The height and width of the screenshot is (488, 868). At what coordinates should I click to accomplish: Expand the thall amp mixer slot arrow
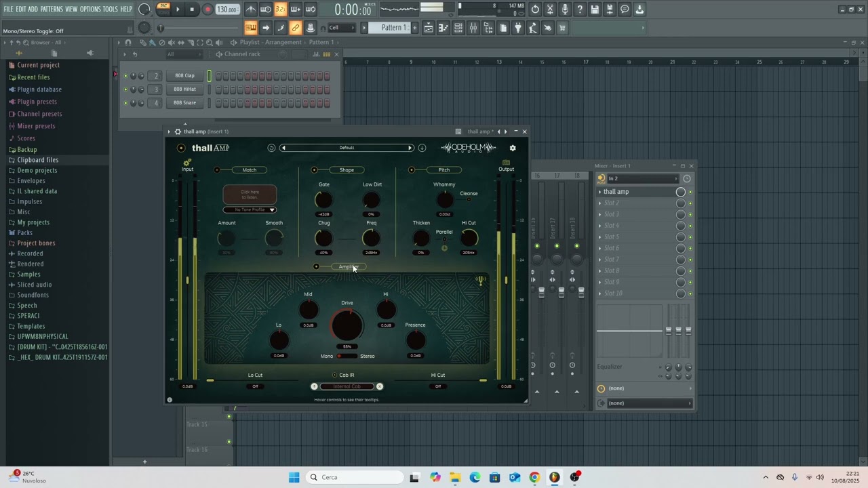(x=600, y=192)
